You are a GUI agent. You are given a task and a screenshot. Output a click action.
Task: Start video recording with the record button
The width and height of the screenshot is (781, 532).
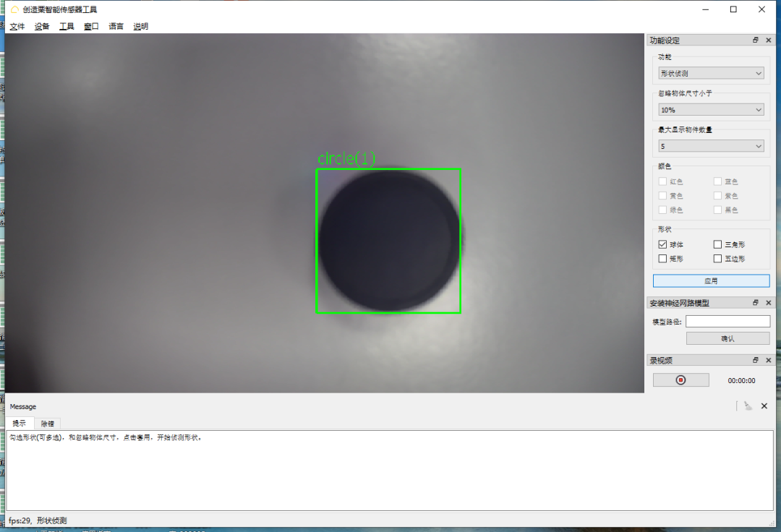pyautogui.click(x=680, y=380)
